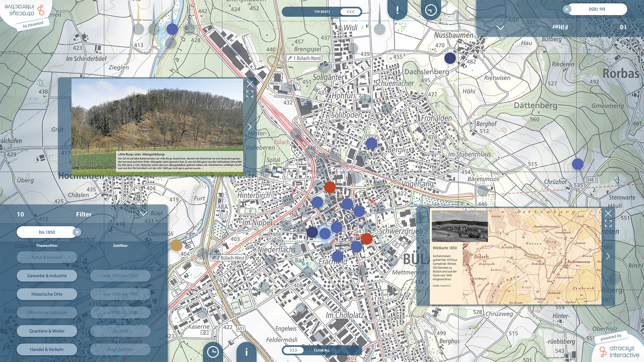Open the upside-down info tab at the top
Image resolution: width=644 pixels, height=362 pixels.
(x=397, y=10)
